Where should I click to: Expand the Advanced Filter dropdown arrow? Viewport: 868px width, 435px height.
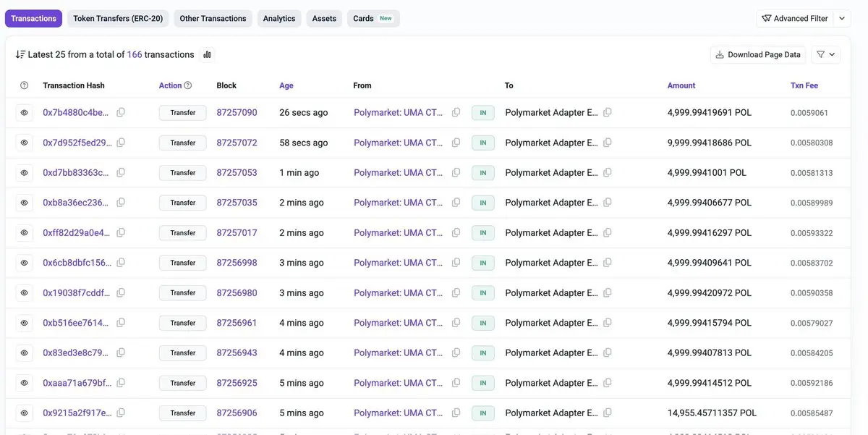click(843, 18)
